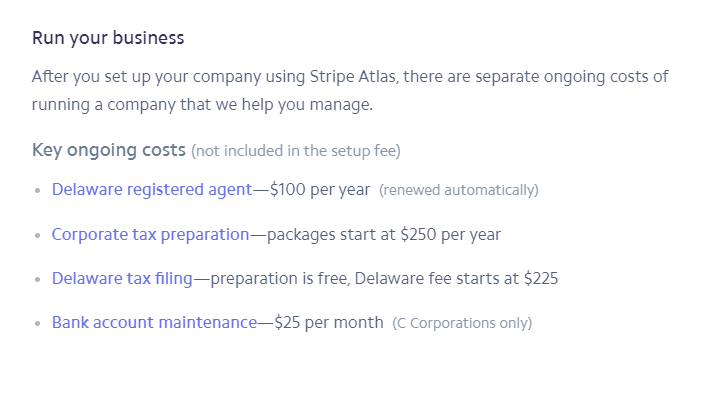This screenshot has height=396, width=723.
Task: Click the '$25 per month' price text
Action: [x=329, y=322]
